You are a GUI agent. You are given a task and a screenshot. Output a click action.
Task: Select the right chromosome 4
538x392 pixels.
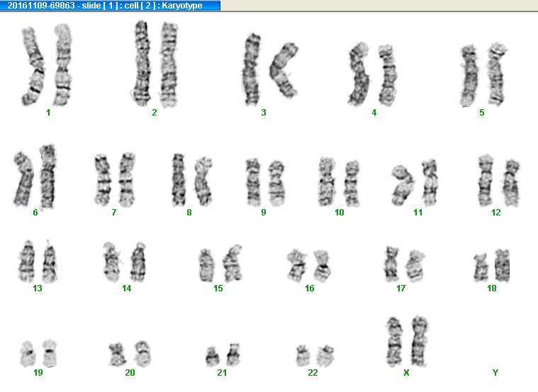[x=387, y=75]
